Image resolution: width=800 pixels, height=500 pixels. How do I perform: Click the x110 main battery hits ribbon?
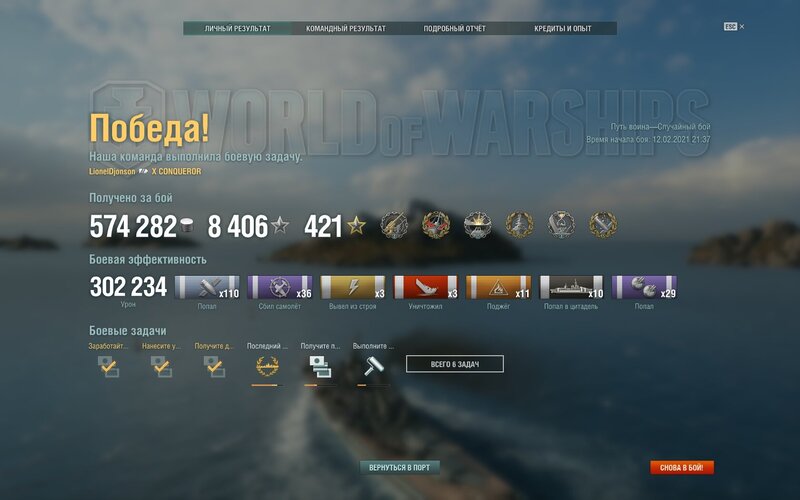pos(207,287)
